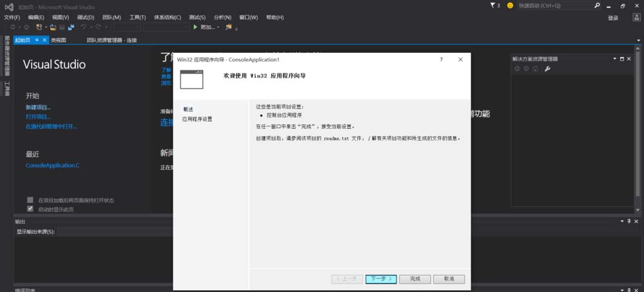Click the Save toolbar icon
This screenshot has width=644, height=292.
62,27
